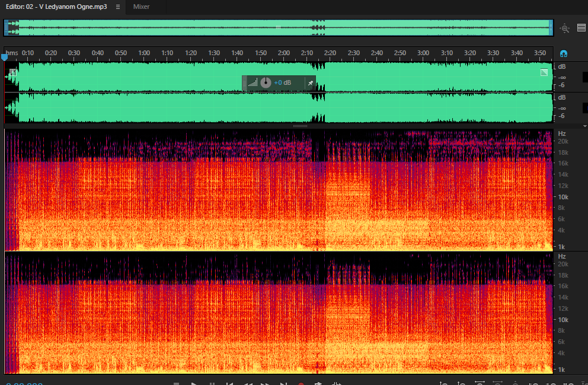The width and height of the screenshot is (588, 385).
Task: Click the waveform/spectral divider grip
Action: point(300,126)
